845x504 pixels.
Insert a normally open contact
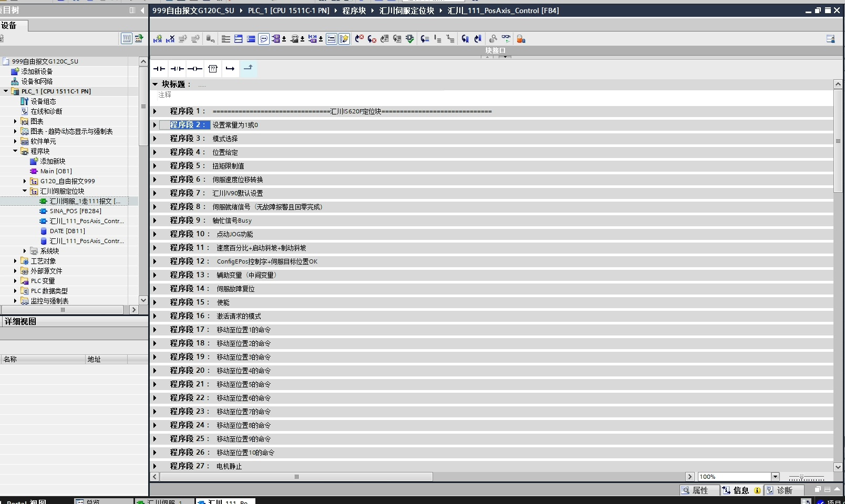point(159,68)
